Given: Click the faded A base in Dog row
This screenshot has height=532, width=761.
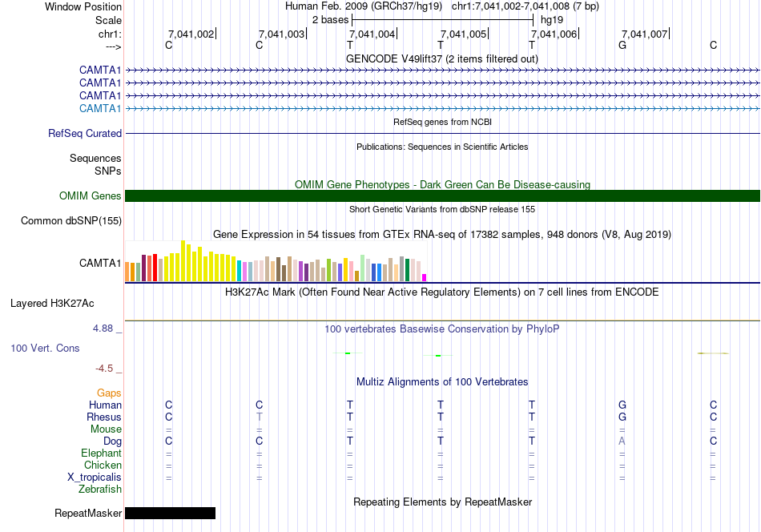Looking at the screenshot, I should 622,441.
